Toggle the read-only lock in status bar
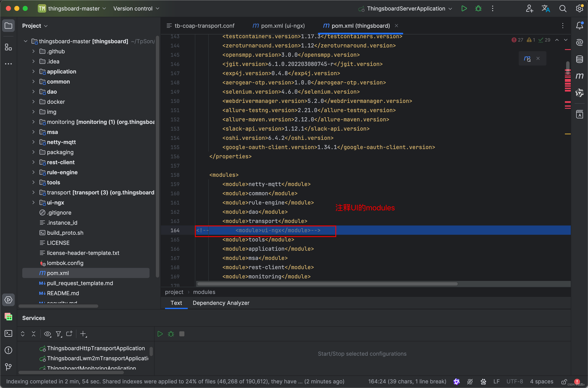 tap(564, 381)
